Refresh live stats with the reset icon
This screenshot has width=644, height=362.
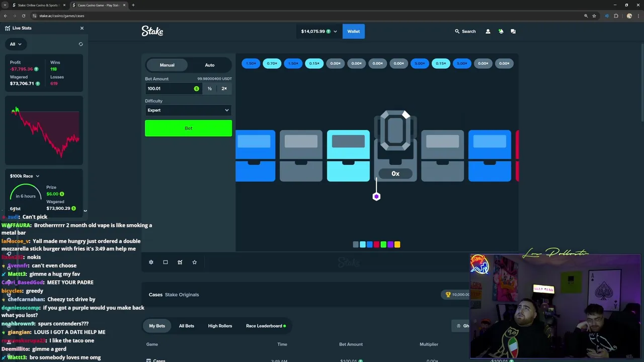tap(80, 44)
